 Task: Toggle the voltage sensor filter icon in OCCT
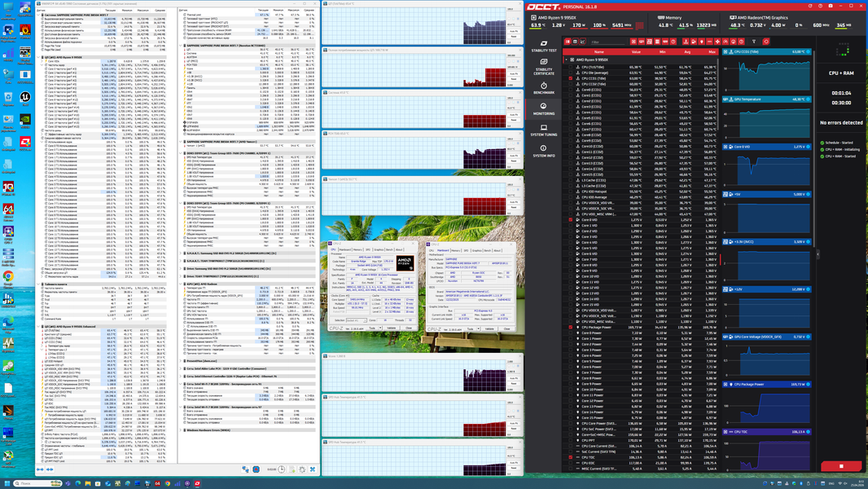click(693, 42)
